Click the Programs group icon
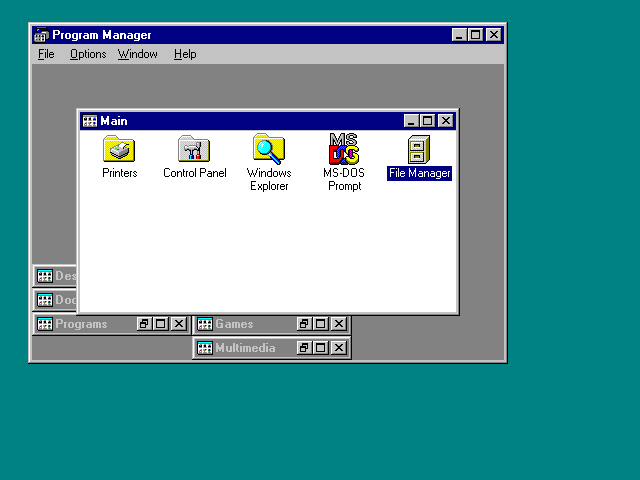This screenshot has width=640, height=480. click(x=45, y=324)
